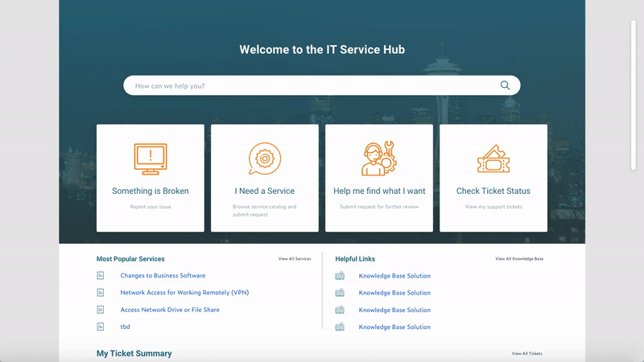
Task: Click the Helpful Links heading
Action: coord(355,259)
